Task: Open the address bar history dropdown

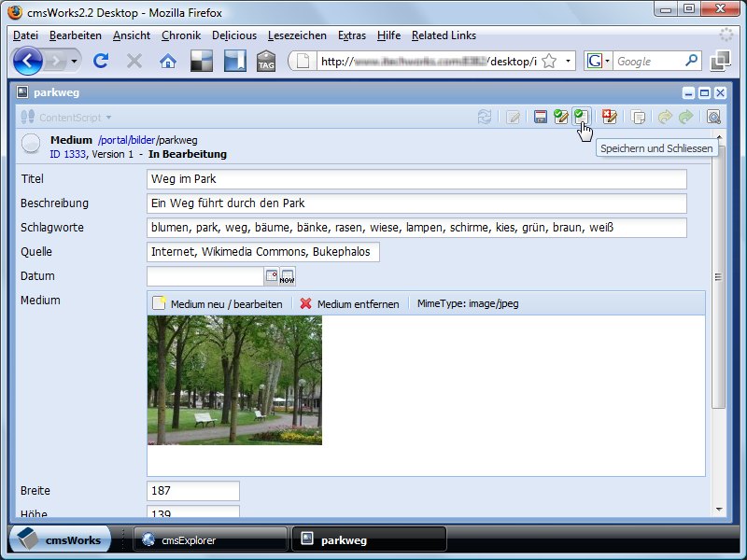Action: 568,61
